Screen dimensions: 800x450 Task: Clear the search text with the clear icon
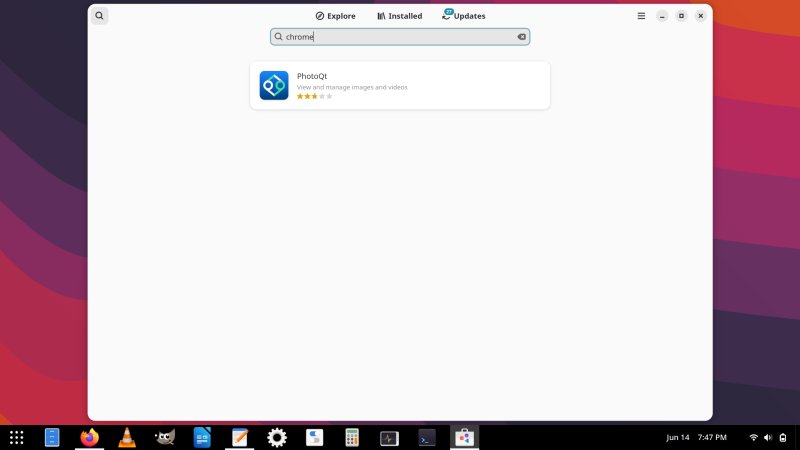click(521, 37)
